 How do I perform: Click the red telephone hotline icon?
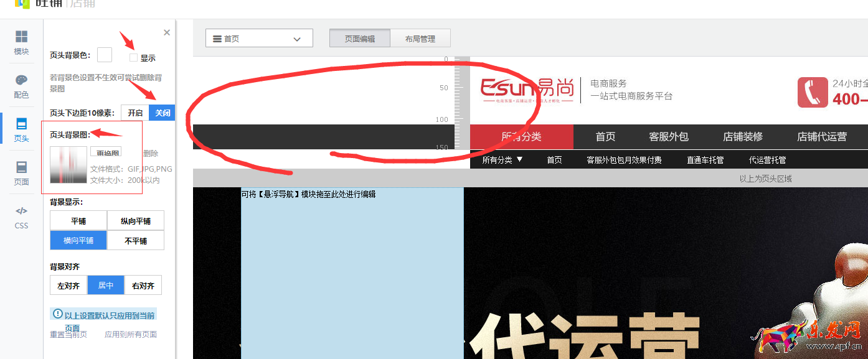pos(813,92)
